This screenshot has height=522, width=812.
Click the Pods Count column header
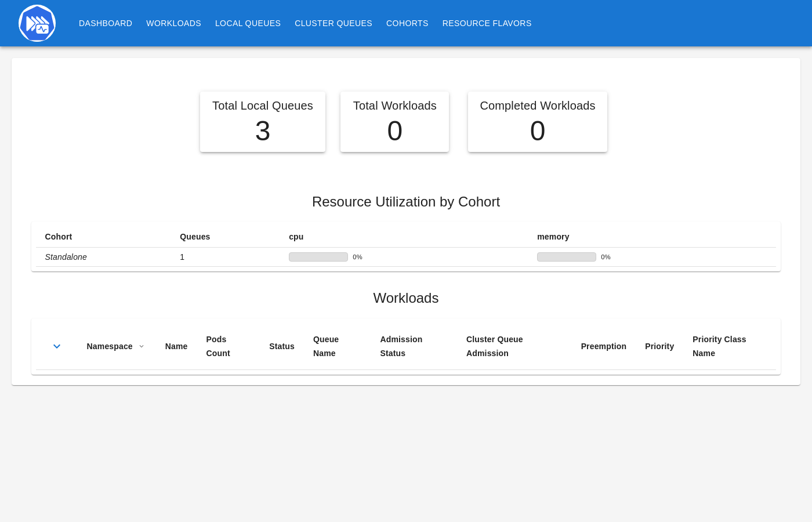coord(218,346)
